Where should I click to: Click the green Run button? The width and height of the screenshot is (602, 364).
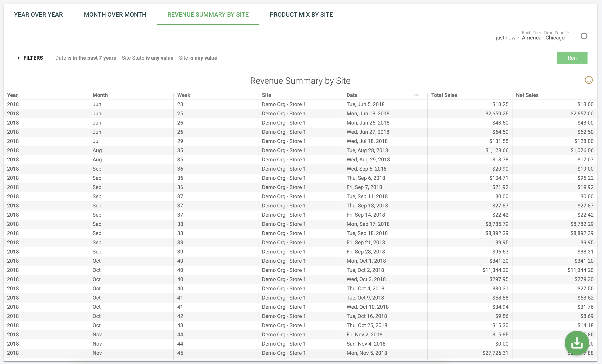click(572, 58)
